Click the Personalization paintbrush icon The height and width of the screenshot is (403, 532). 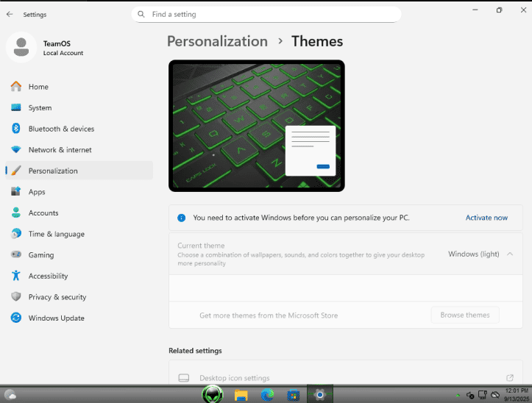click(16, 171)
